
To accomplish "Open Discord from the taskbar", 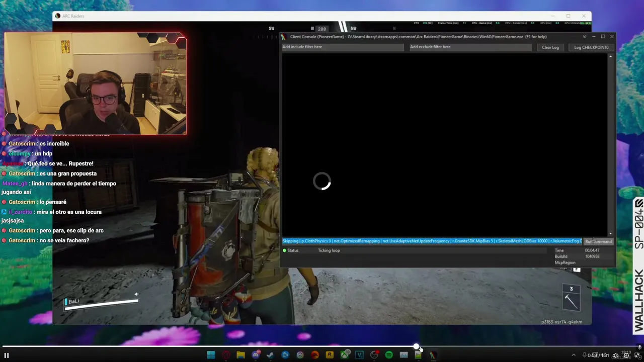I will pyautogui.click(x=256, y=355).
